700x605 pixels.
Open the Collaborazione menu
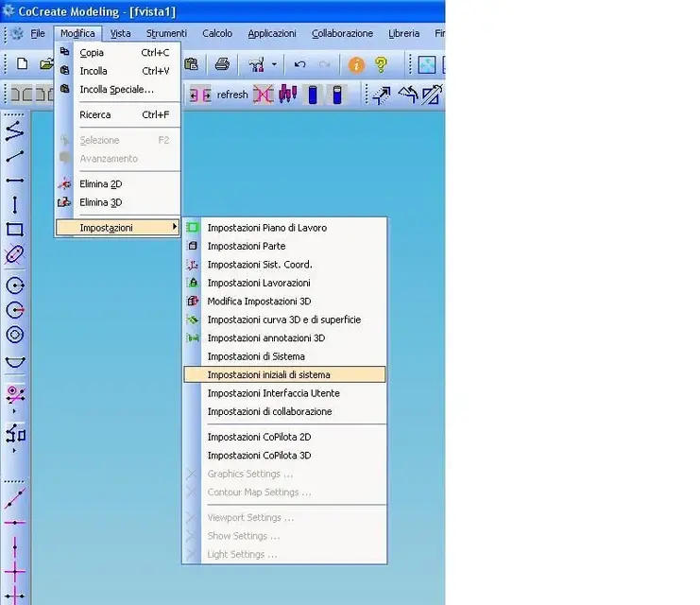click(342, 33)
